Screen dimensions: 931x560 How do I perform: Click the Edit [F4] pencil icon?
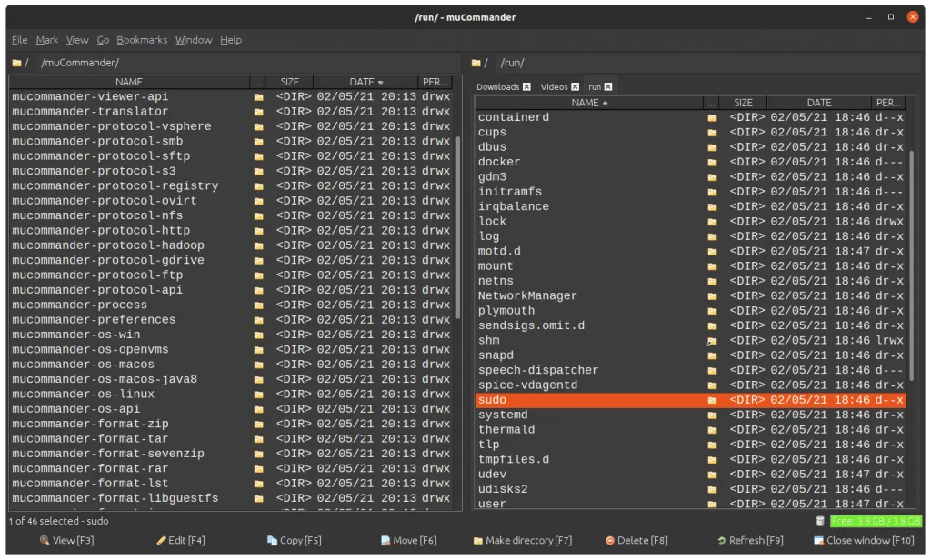pos(161,541)
